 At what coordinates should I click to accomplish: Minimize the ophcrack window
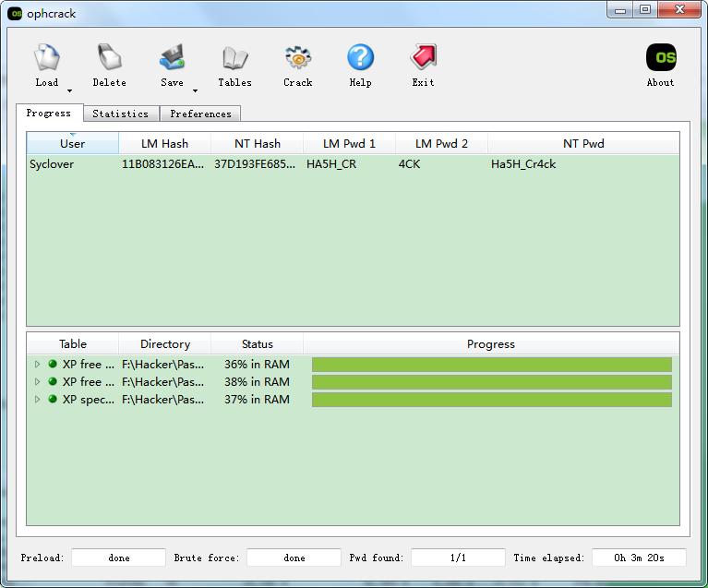tap(620, 10)
